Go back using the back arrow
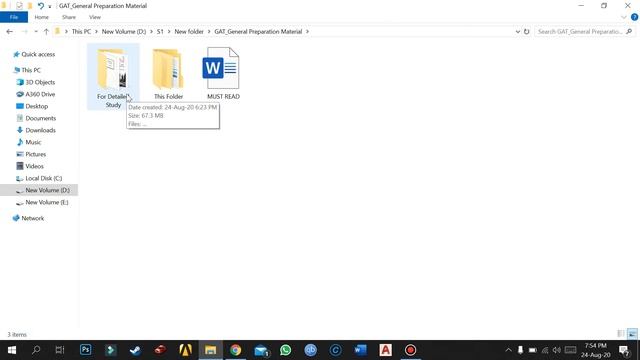Screen dimensions: 640x360 [x=9, y=31]
